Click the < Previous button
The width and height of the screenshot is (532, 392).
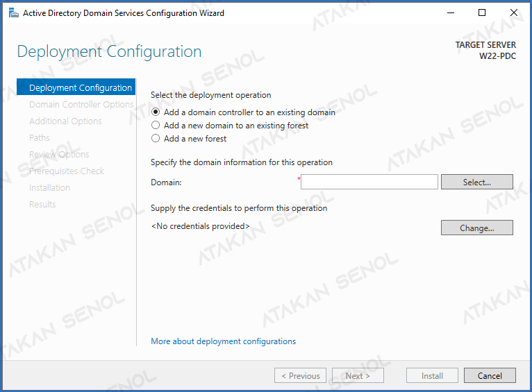pos(300,375)
